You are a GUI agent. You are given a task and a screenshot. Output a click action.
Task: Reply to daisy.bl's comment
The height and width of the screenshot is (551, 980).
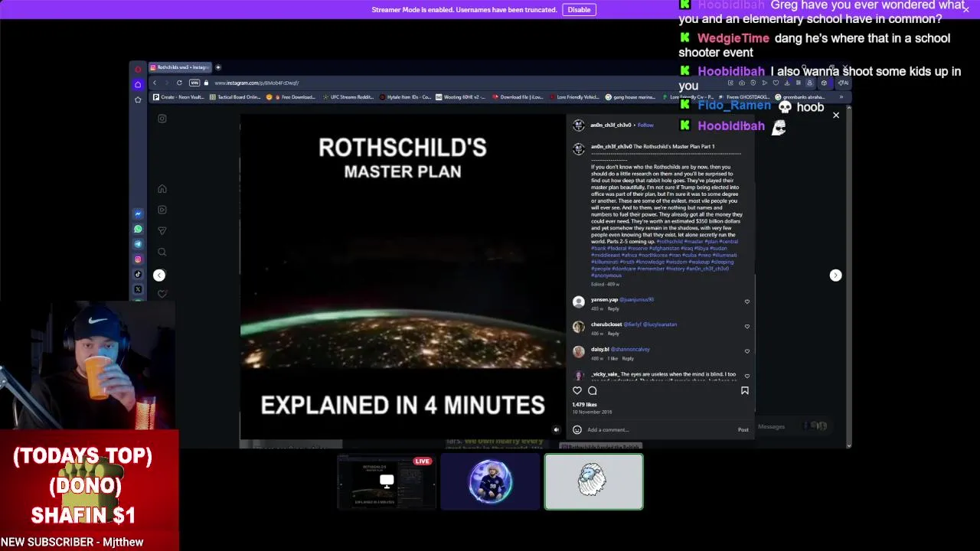click(x=628, y=358)
